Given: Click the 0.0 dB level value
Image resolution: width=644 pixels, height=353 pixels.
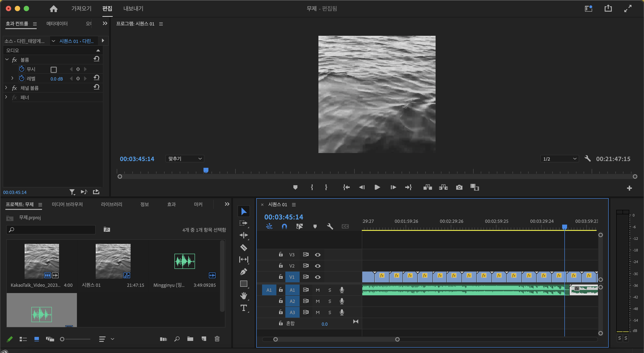Looking at the screenshot, I should click(57, 79).
